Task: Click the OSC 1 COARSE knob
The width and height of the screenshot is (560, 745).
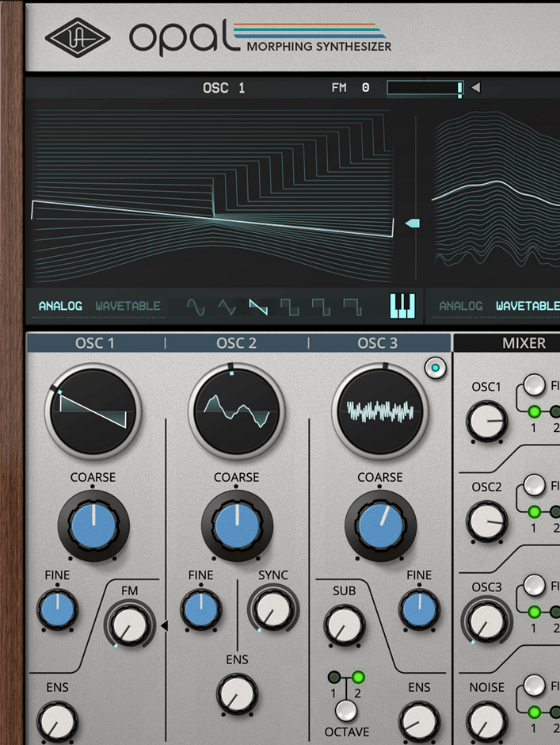Action: 93,526
